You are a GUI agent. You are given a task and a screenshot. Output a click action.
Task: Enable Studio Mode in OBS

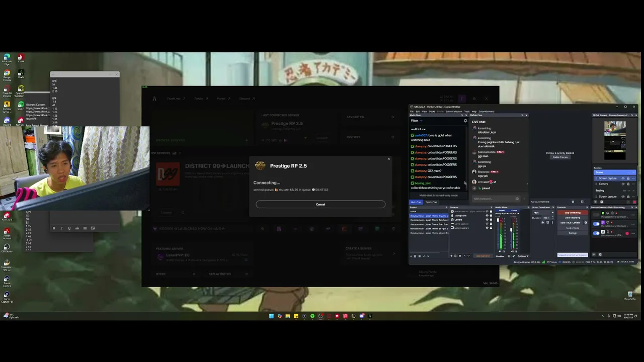[573, 228]
